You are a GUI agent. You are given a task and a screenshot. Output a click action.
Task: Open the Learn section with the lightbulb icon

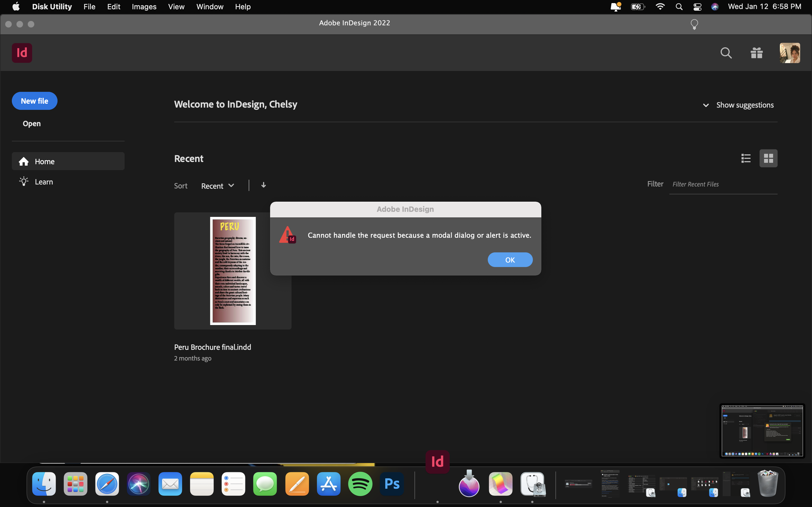pos(43,181)
